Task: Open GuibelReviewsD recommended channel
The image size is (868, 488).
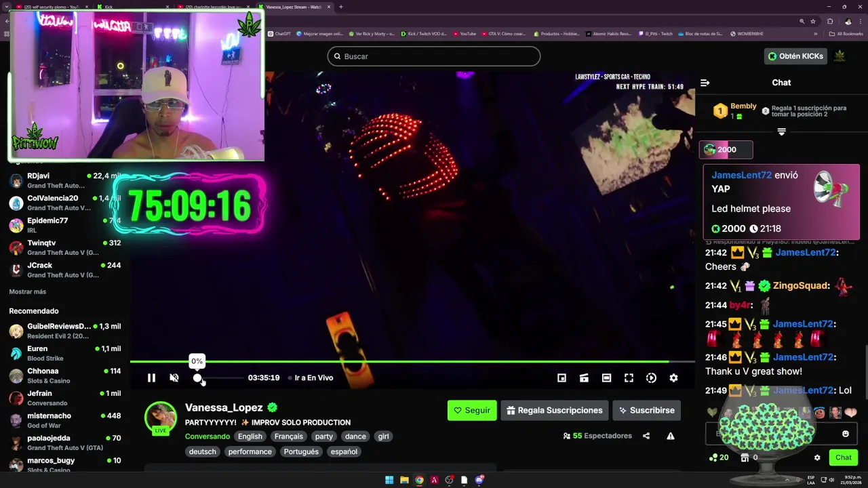Action: [x=65, y=331]
